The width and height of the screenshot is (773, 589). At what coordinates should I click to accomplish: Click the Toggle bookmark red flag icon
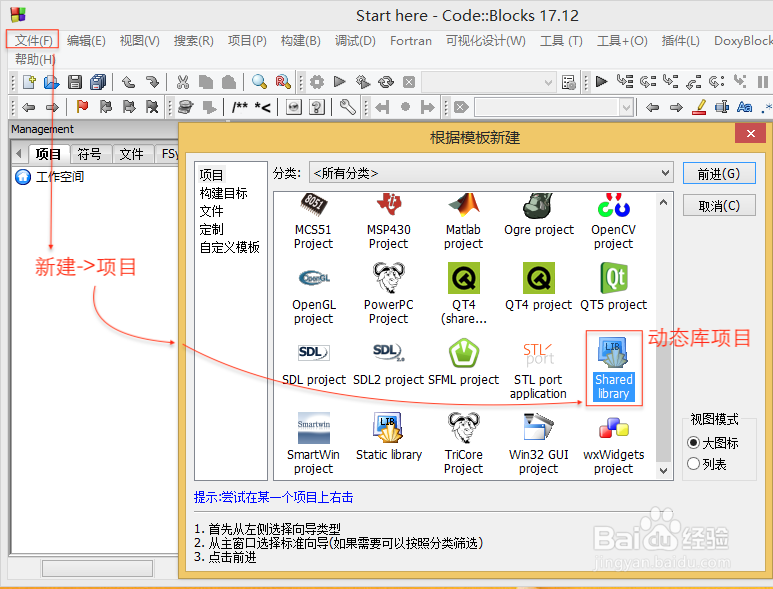point(82,106)
